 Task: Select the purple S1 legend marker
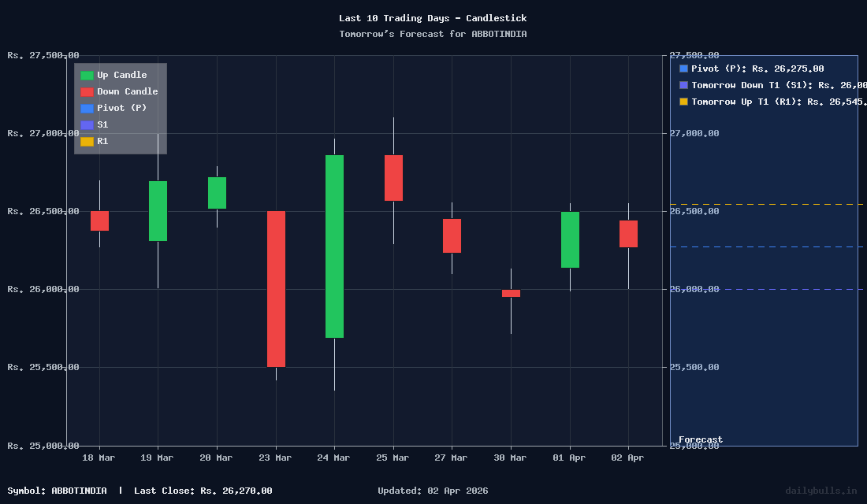click(87, 124)
